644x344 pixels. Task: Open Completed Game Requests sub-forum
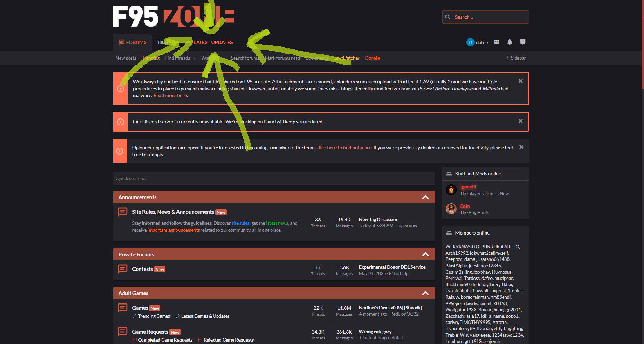pos(165,340)
